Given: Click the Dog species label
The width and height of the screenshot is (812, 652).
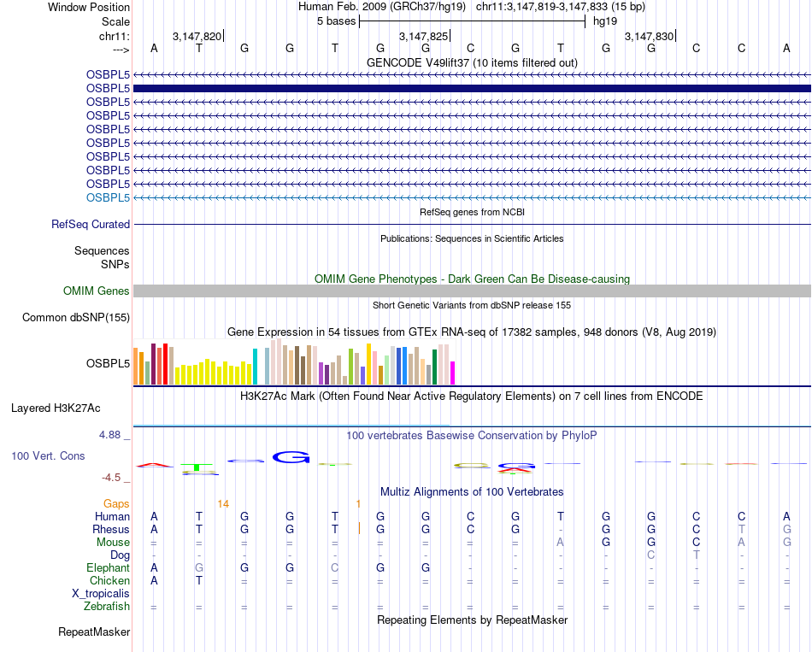Looking at the screenshot, I should [120, 555].
